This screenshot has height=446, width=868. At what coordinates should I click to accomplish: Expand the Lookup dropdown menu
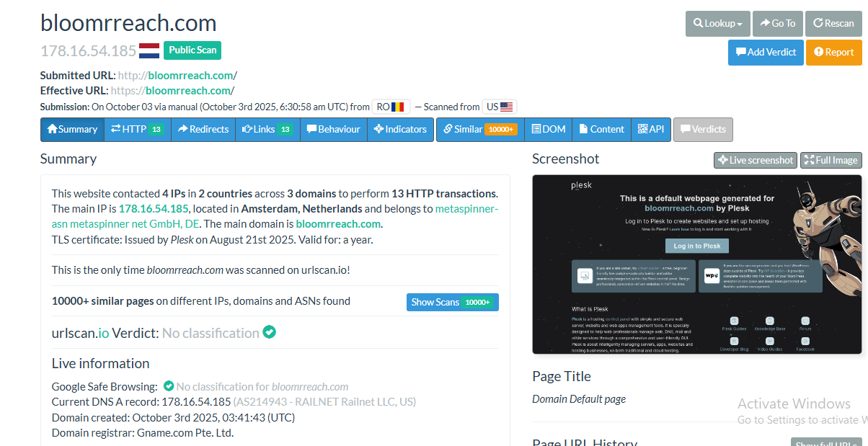(717, 23)
